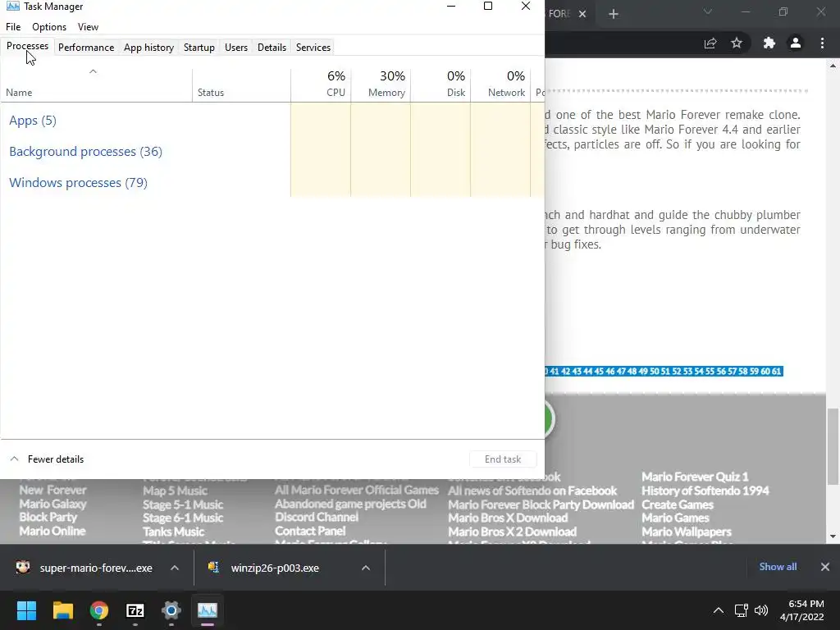
Task: Open the Mario Online footer link
Action: tap(52, 531)
